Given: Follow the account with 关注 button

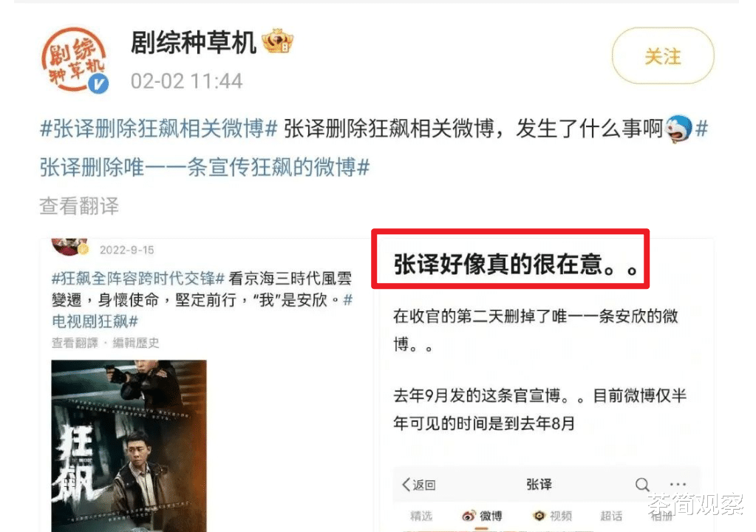Looking at the screenshot, I should 663,56.
